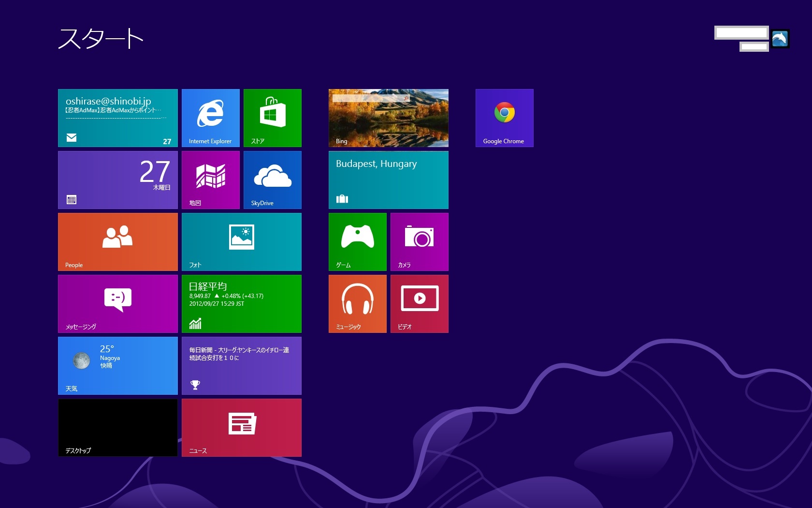Open the Finance tile showing 日経平均
Viewport: 812px width, 508px height.
click(x=242, y=304)
